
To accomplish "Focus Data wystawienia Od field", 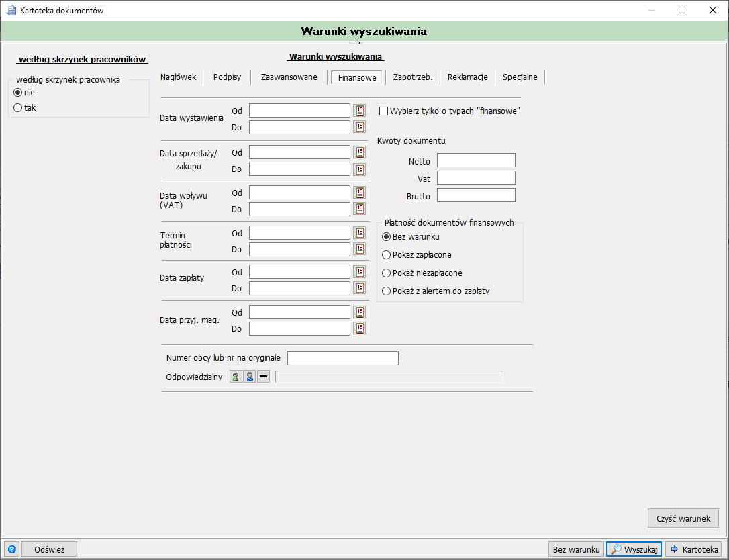I will coord(299,111).
